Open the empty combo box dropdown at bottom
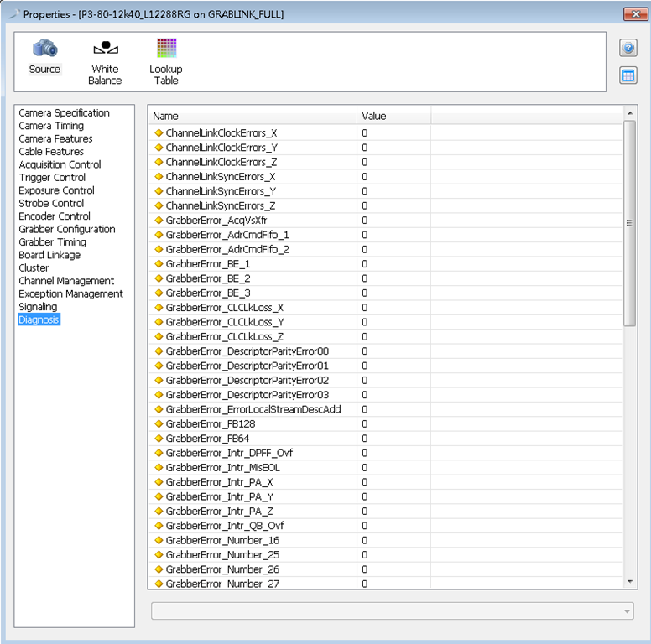This screenshot has width=651, height=644. (x=393, y=611)
